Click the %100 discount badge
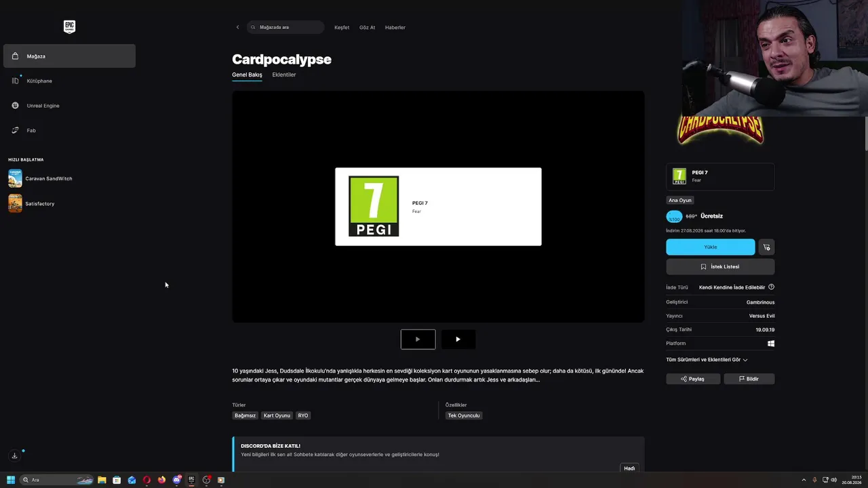Viewport: 868px width, 488px height. click(x=674, y=216)
